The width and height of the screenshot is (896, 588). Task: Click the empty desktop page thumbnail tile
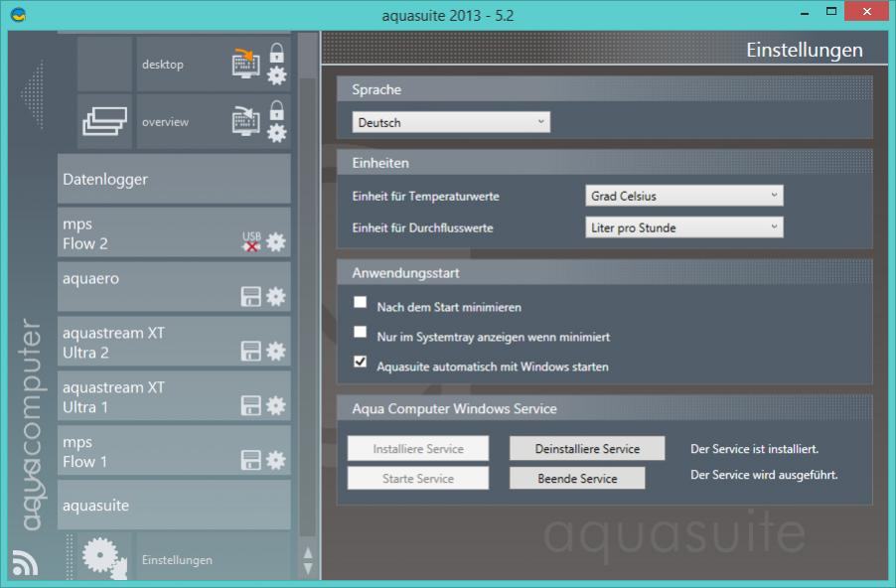tap(104, 64)
